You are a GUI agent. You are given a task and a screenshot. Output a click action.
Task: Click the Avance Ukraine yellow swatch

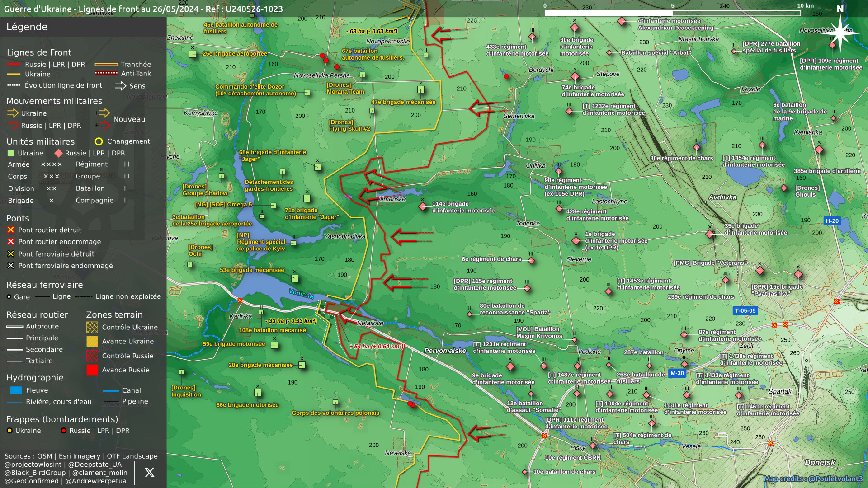coord(92,342)
